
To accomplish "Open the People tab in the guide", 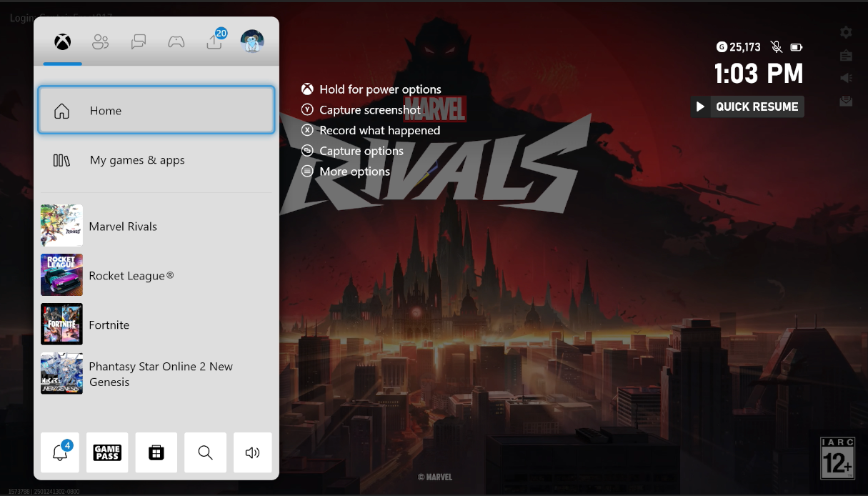I will point(100,41).
